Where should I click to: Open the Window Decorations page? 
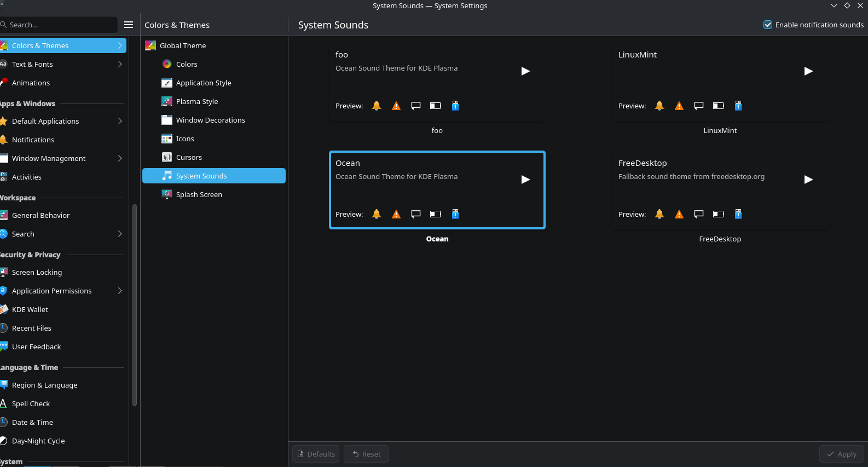pyautogui.click(x=210, y=120)
